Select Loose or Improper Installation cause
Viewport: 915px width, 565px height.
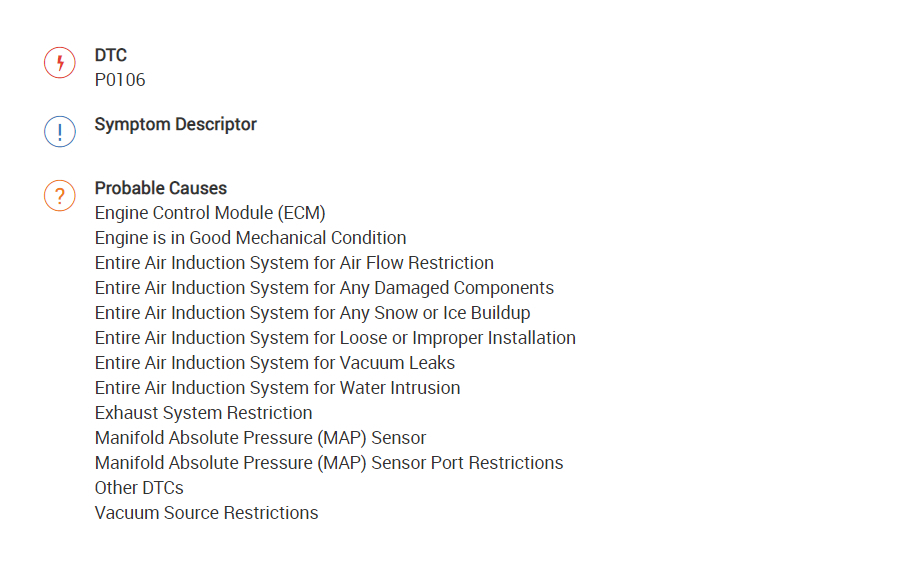point(335,338)
